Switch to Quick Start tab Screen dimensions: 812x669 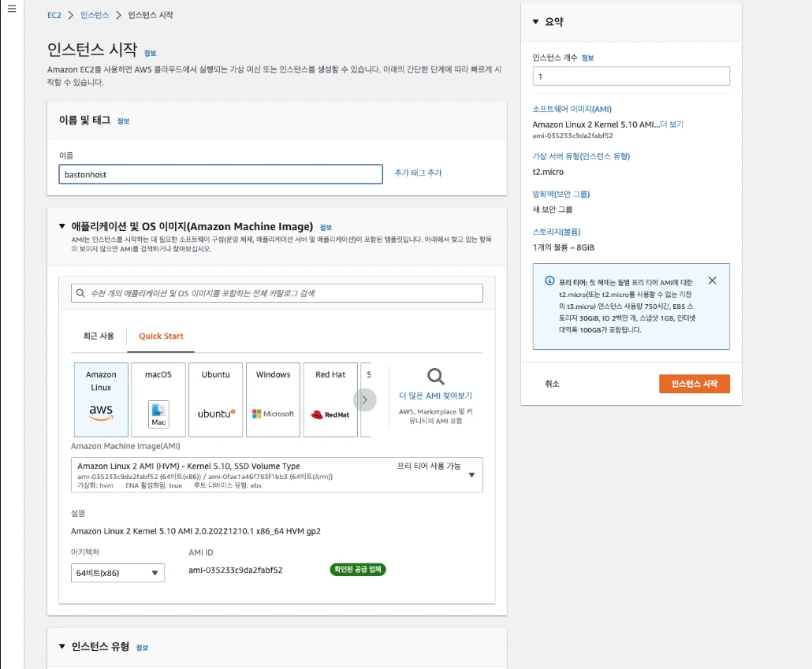coord(161,336)
